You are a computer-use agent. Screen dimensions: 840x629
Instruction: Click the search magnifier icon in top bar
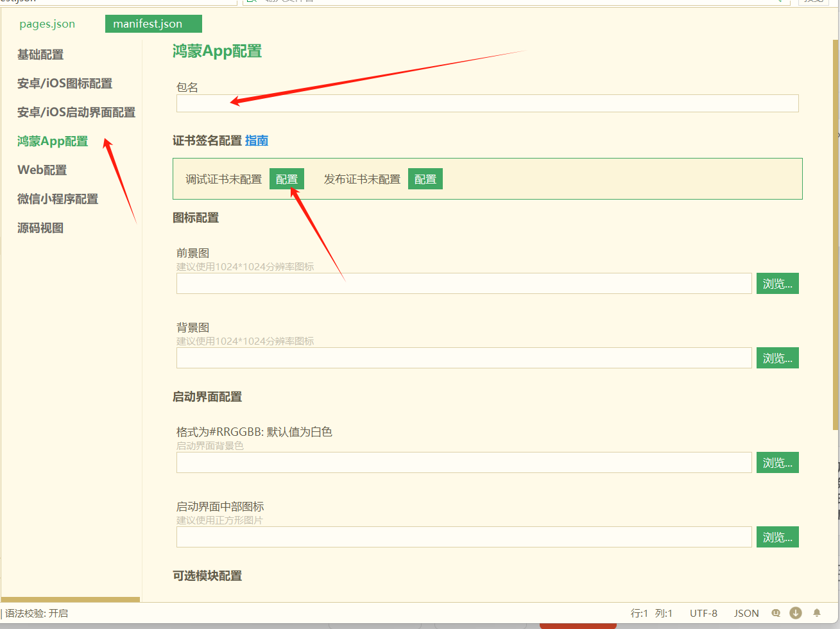[778, 2]
